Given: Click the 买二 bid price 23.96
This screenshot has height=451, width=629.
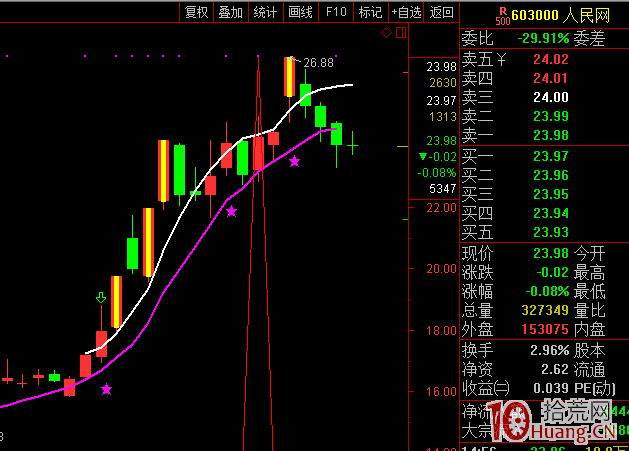Looking at the screenshot, I should click(x=551, y=175).
